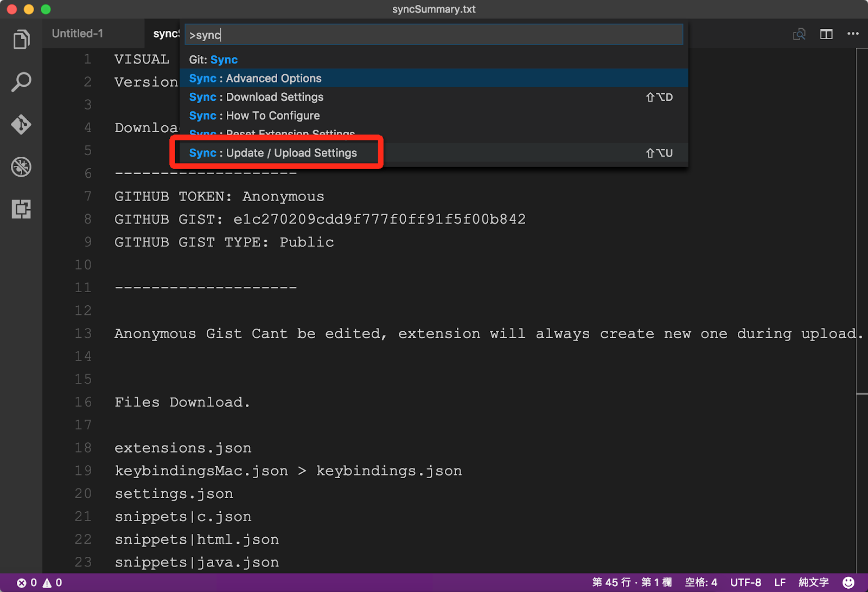Click the GITHUB TOKEN: Anonymous line
Screen dimensions: 868x592
[219, 196]
